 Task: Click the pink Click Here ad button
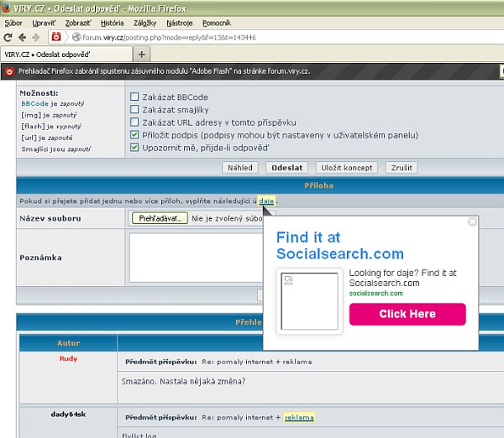click(x=407, y=314)
